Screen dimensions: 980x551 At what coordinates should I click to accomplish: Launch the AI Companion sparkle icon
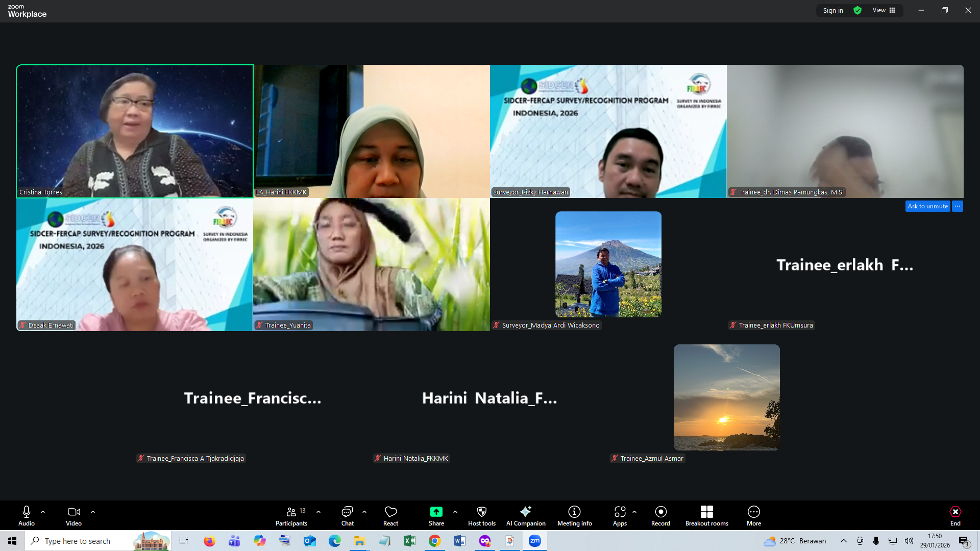coord(525,512)
